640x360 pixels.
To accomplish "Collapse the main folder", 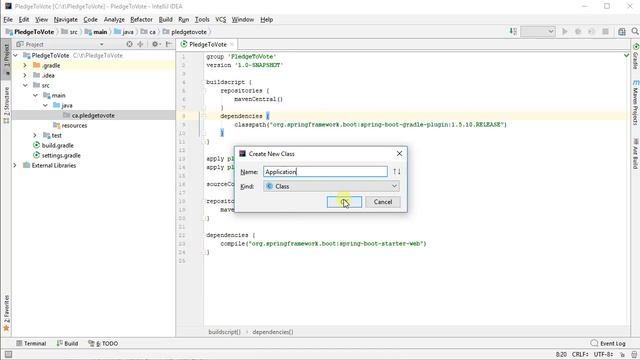I will pyautogui.click(x=36, y=95).
